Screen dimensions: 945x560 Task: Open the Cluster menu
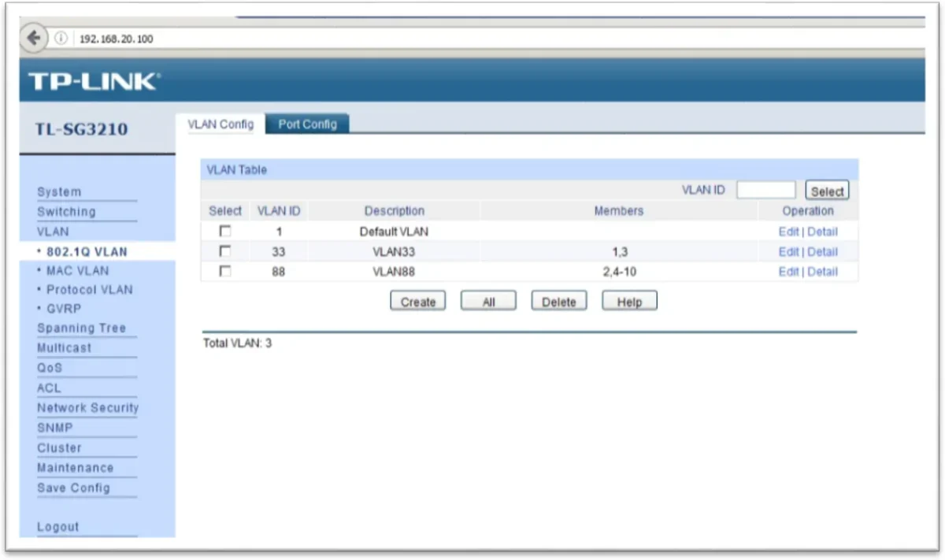(59, 447)
